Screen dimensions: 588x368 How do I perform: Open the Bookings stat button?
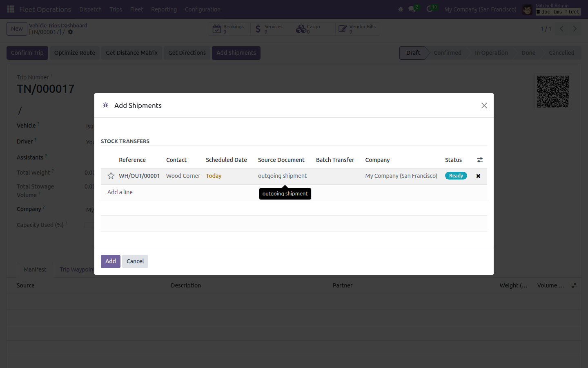(x=229, y=29)
